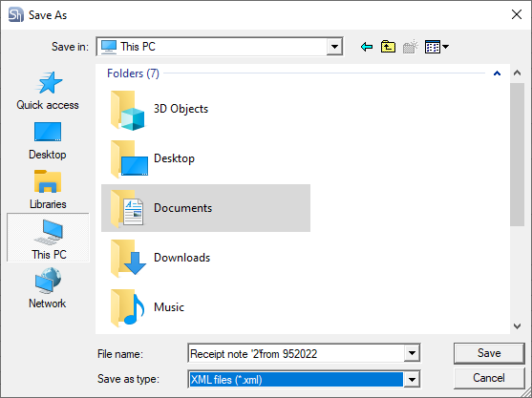Select This PC in the places bar
The height and width of the screenshot is (398, 532).
coord(48,238)
